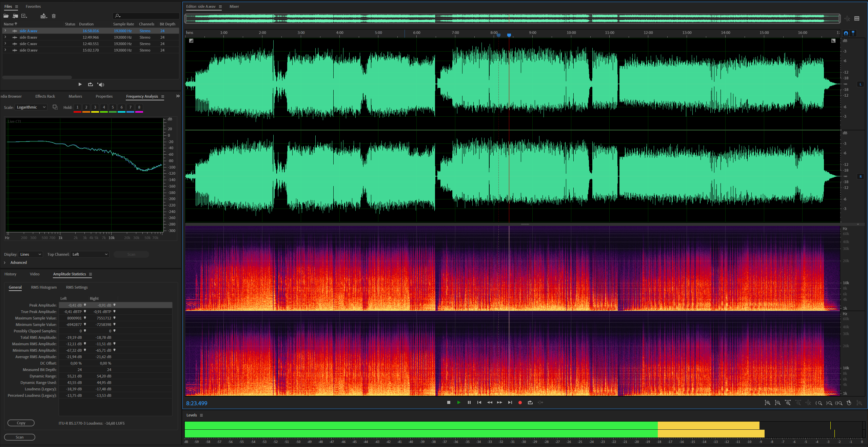Toggle loop playback in Files panel preview
This screenshot has width=868, height=447.
pyautogui.click(x=90, y=84)
